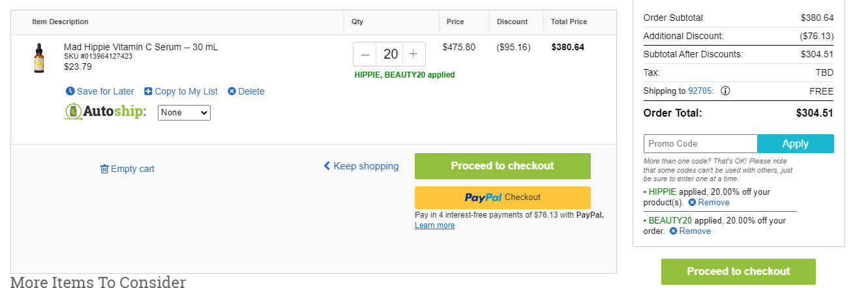Screen dimensions: 868x288
Task: Remove the HIPPIE promo code
Action: tap(709, 203)
